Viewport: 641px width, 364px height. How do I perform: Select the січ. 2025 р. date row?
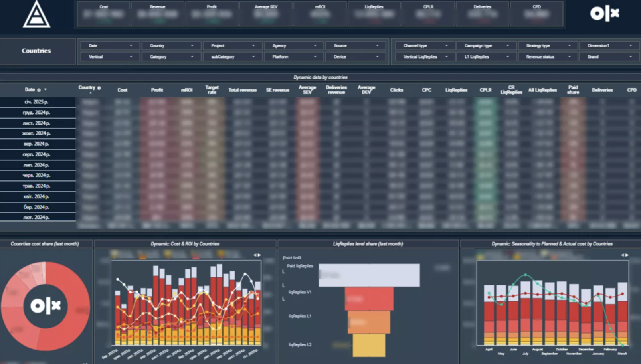click(37, 102)
